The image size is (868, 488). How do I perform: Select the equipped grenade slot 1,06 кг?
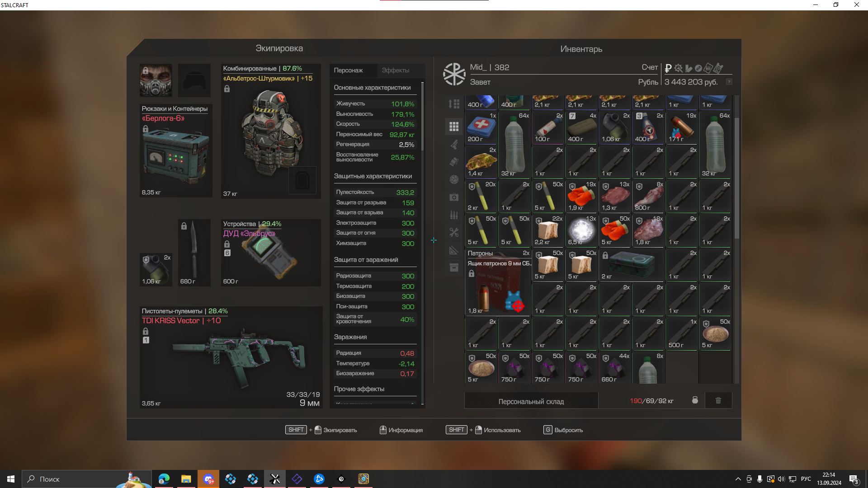[156, 270]
